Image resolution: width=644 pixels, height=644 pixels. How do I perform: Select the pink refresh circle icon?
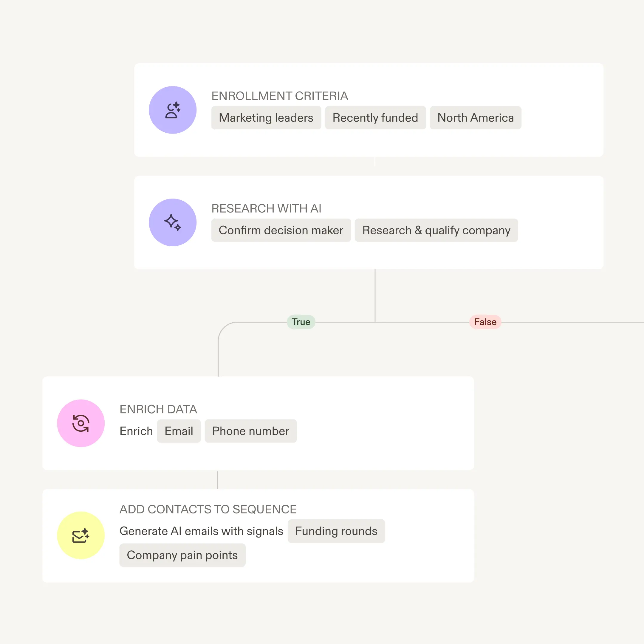pyautogui.click(x=81, y=423)
